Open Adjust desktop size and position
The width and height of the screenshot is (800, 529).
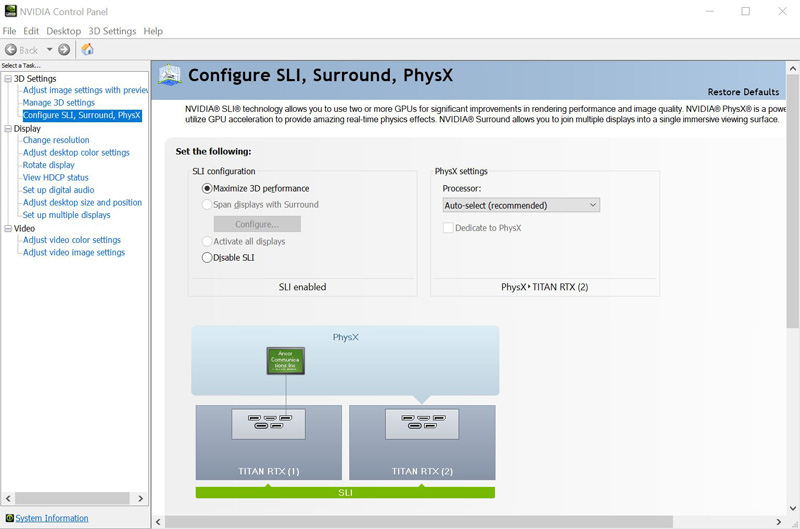(x=82, y=203)
